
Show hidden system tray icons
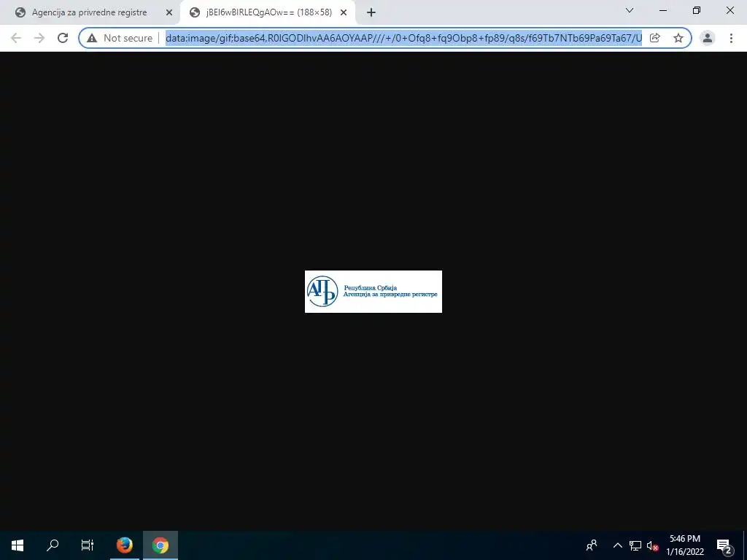coord(617,545)
